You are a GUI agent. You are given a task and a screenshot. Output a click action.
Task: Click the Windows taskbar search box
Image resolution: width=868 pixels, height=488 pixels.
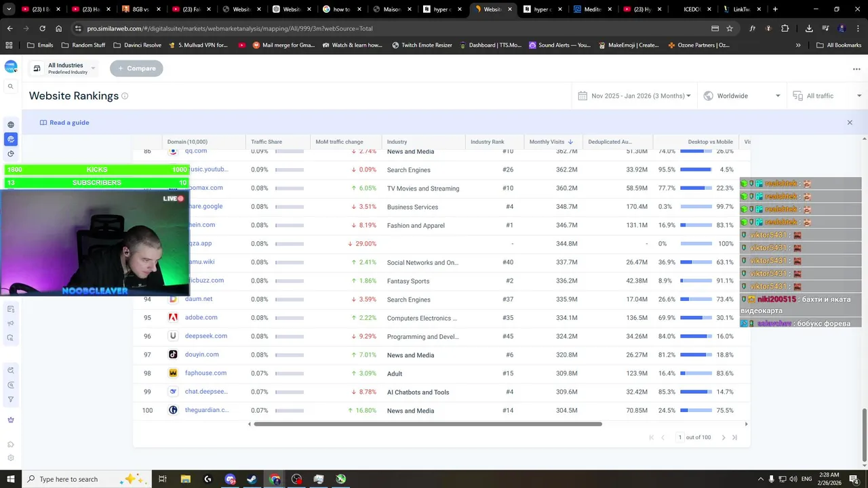(85, 479)
